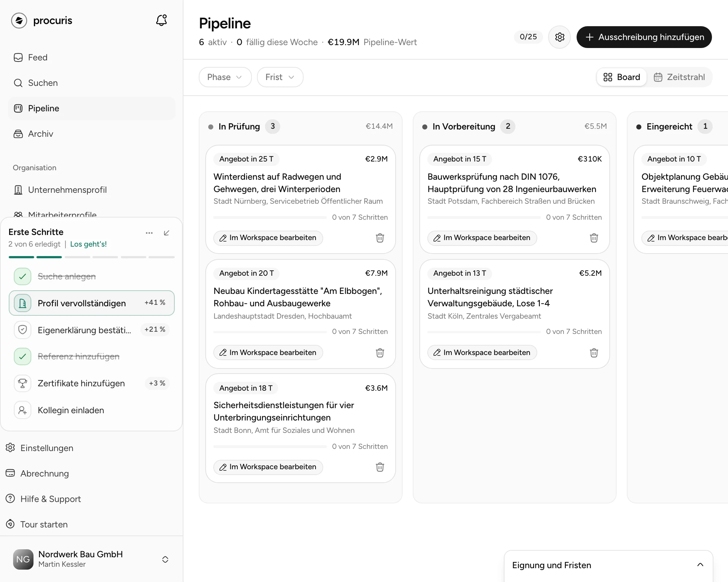728x582 pixels.
Task: Switch to Zeitstrahl view
Action: point(679,77)
